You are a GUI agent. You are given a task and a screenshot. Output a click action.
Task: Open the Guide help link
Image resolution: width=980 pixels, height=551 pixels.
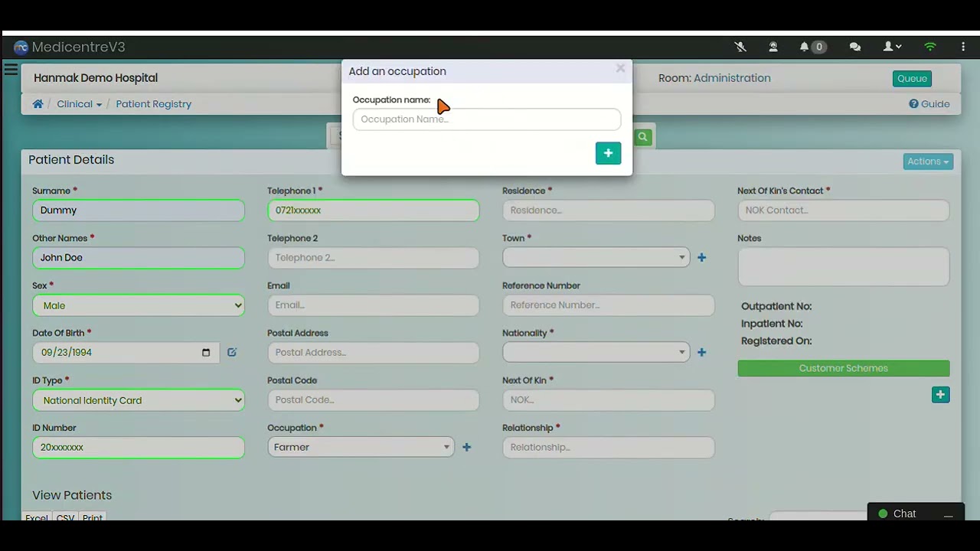[929, 104]
